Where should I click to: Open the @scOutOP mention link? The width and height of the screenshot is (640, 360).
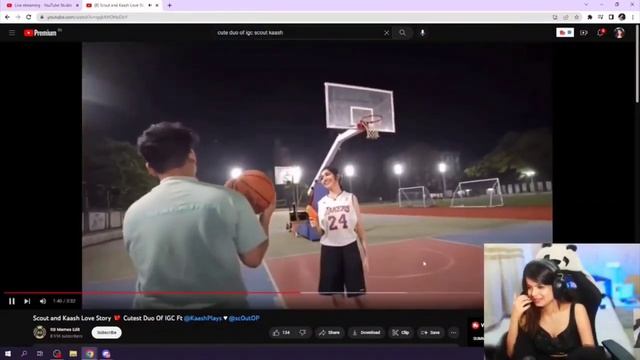244,318
